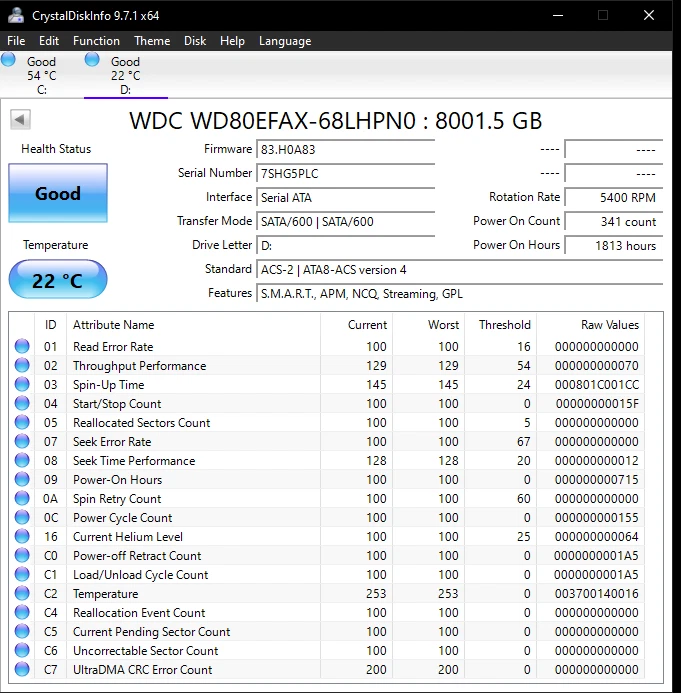Viewport: 681px width, 693px height.
Task: Select the Throughput Performance threshold value 54
Action: 524,366
